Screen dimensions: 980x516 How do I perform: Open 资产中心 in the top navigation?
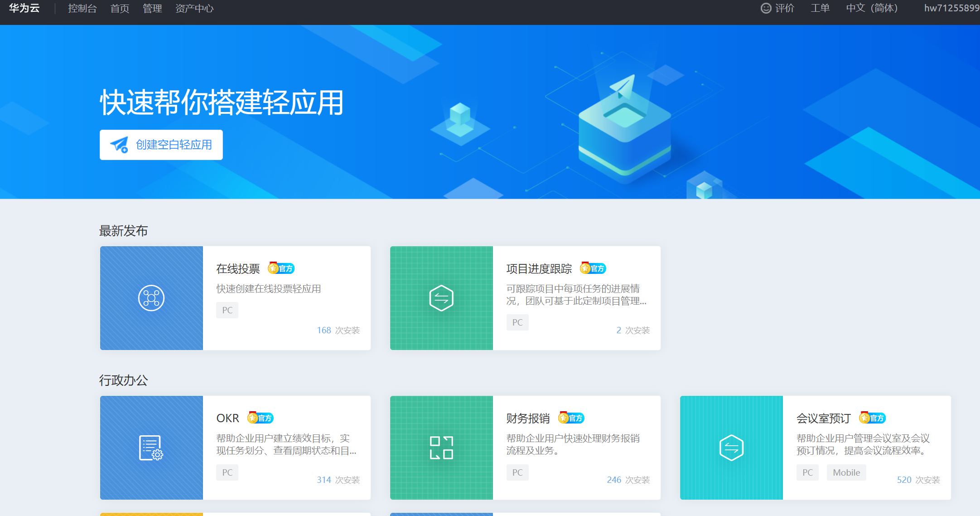[194, 8]
